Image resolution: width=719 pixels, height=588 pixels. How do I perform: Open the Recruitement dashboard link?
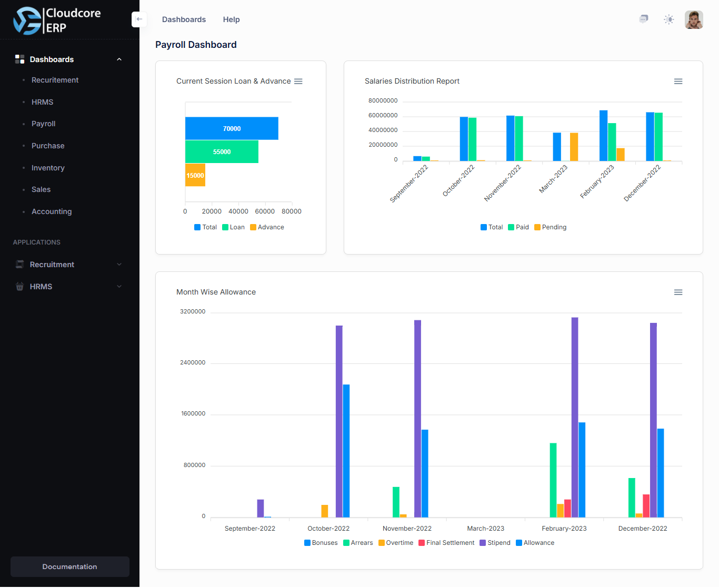[x=55, y=80]
